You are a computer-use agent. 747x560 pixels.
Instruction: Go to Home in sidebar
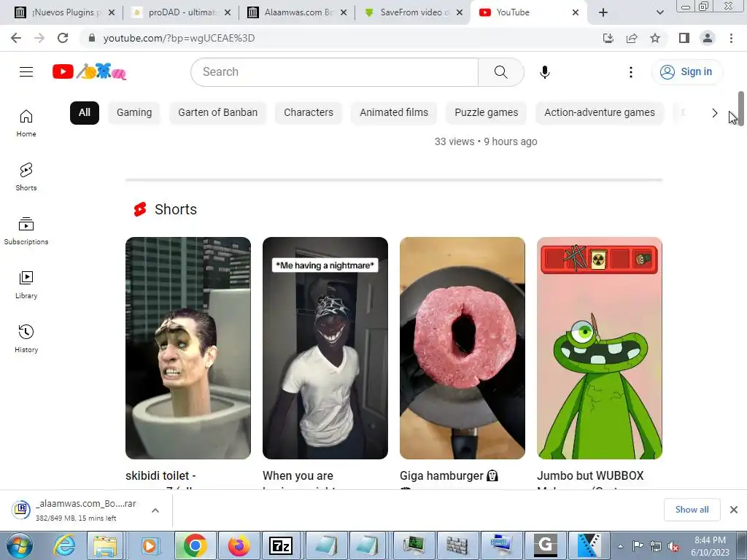point(26,123)
